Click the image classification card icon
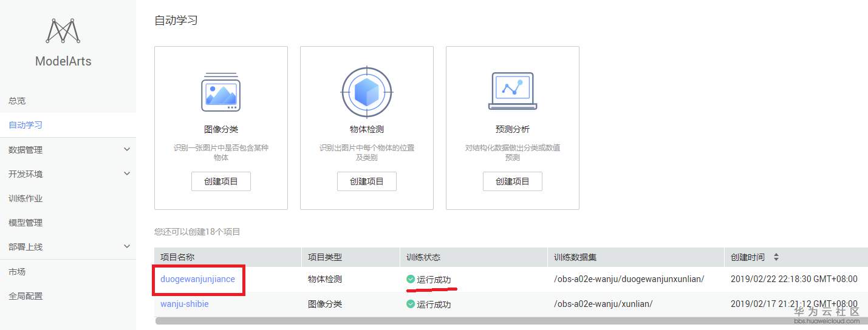The image size is (868, 330). pos(220,92)
